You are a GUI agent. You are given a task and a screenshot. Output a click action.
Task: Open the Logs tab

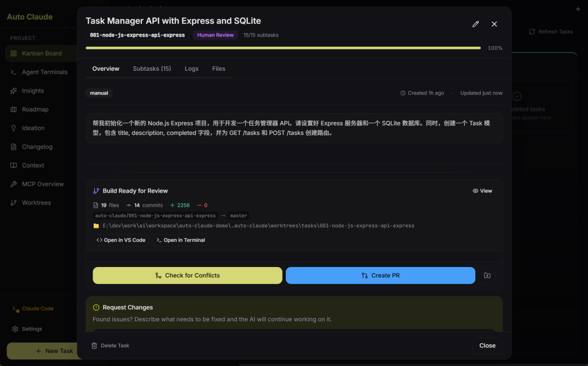(191, 69)
